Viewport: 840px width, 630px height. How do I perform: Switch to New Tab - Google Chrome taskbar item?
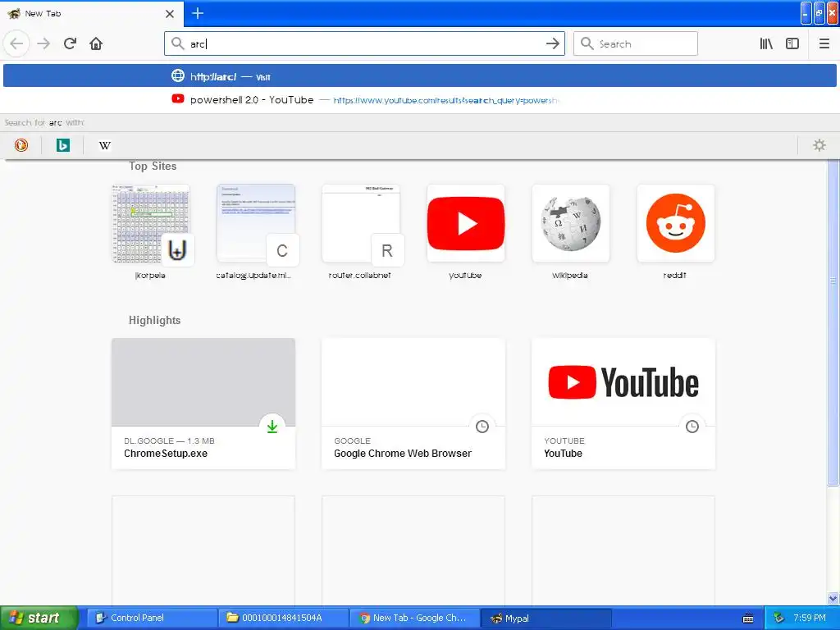414,618
